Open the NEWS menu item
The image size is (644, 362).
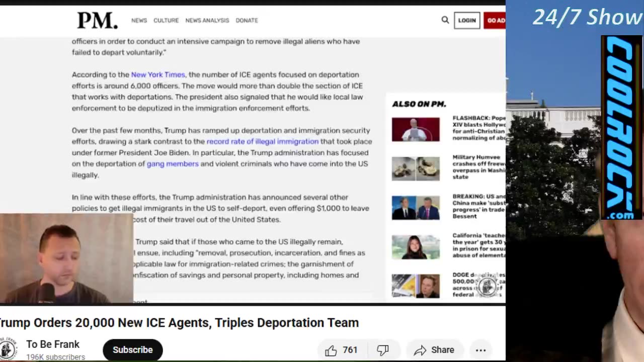click(x=139, y=21)
